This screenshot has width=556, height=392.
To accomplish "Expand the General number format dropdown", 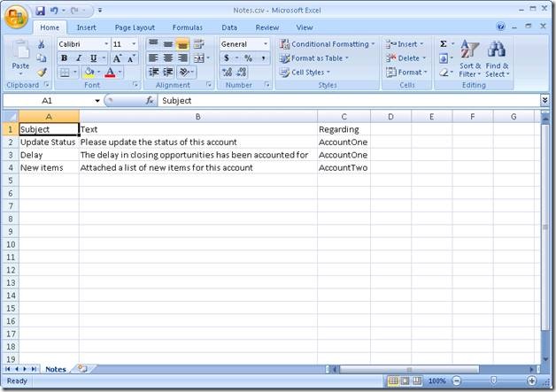I will click(265, 44).
